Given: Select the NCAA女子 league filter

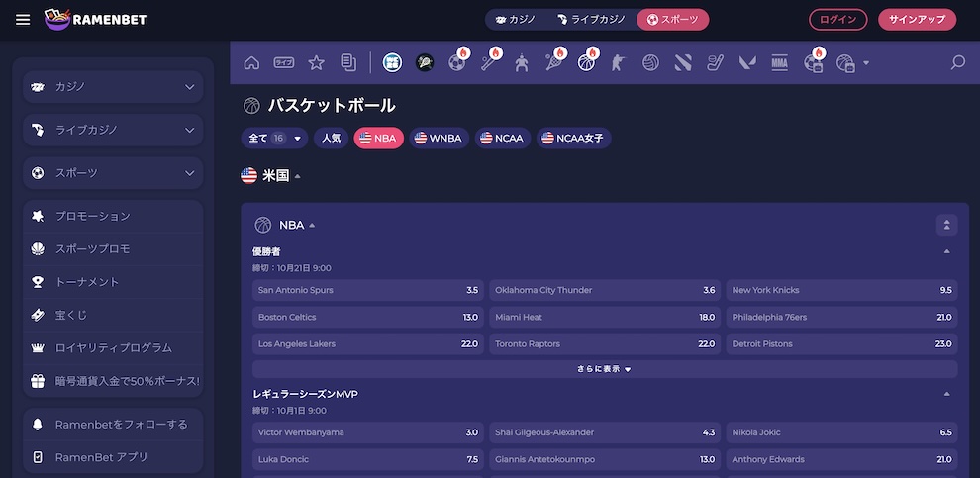Looking at the screenshot, I should pyautogui.click(x=574, y=139).
